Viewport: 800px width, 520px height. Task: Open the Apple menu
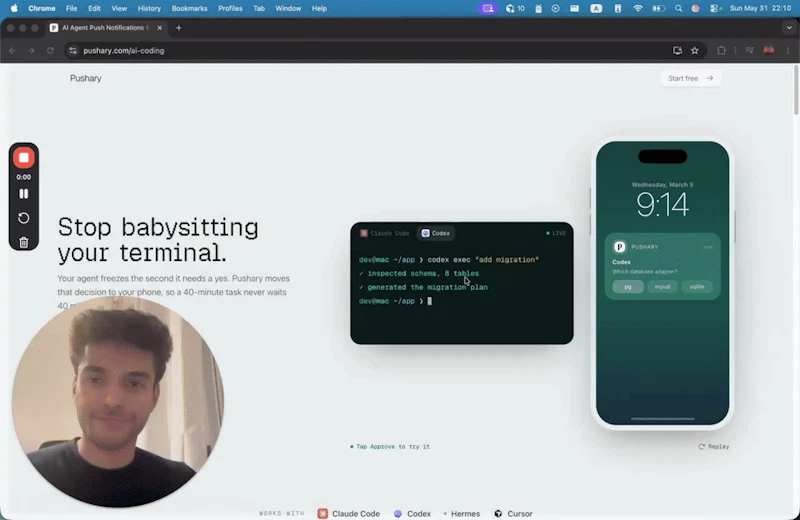(14, 8)
